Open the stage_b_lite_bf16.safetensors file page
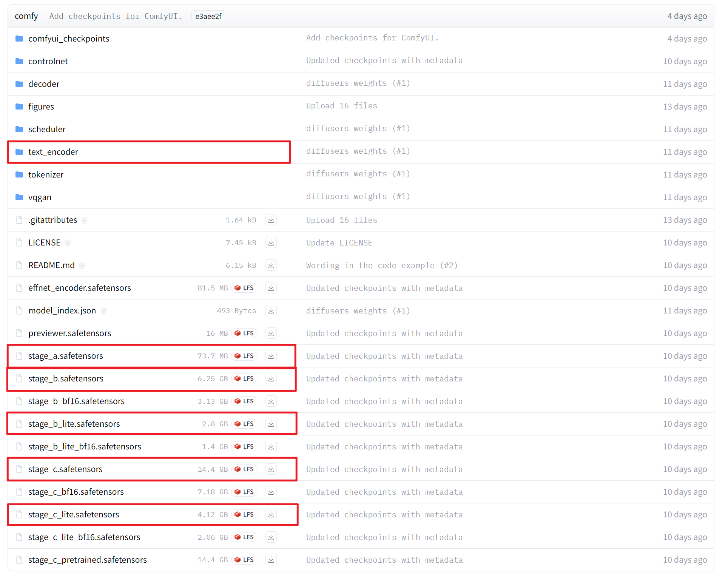728x588 pixels. click(x=85, y=446)
